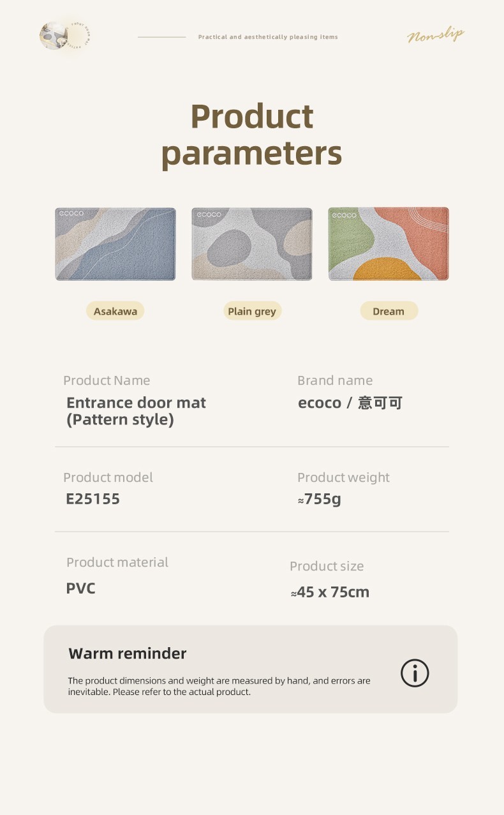Click the ecoco logo on Dream mat
This screenshot has height=815, width=504.
(345, 215)
